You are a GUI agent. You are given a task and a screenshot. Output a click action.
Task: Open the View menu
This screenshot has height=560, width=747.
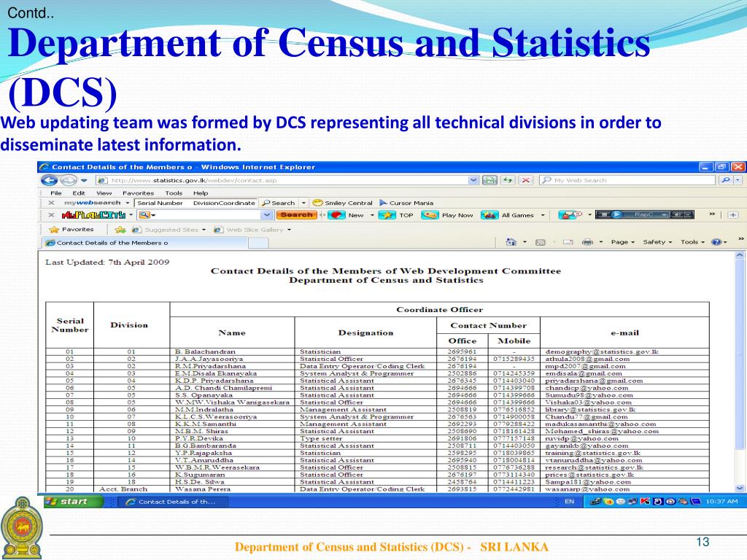pos(104,193)
